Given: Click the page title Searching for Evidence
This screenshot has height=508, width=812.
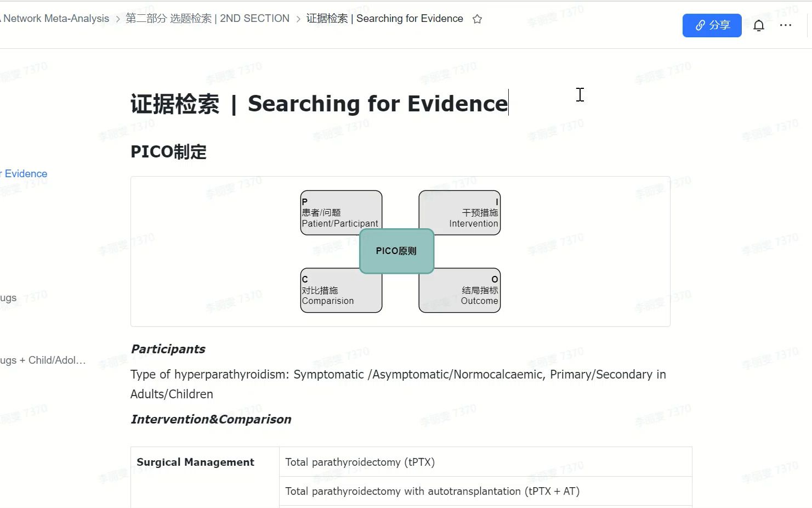Looking at the screenshot, I should click(319, 104).
